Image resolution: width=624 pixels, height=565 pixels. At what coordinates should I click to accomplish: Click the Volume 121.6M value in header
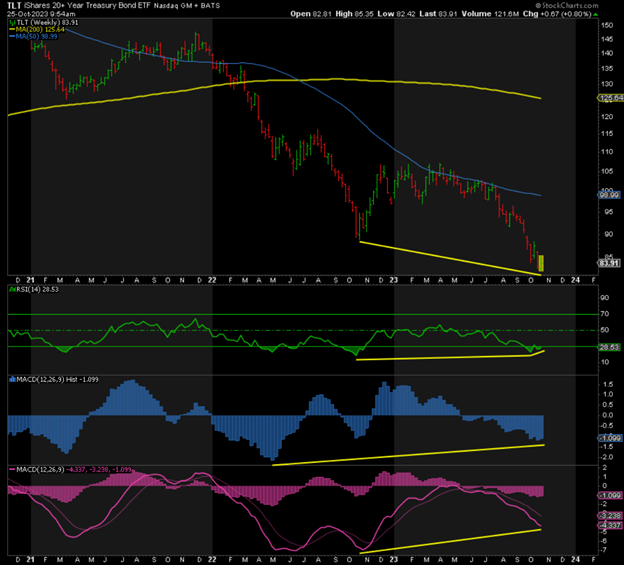click(x=490, y=14)
